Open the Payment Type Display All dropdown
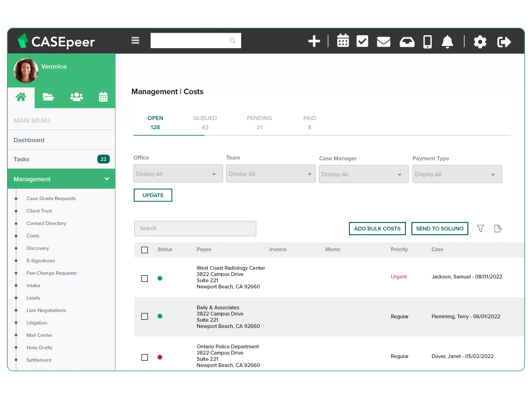This screenshot has height=399, width=532. click(456, 174)
